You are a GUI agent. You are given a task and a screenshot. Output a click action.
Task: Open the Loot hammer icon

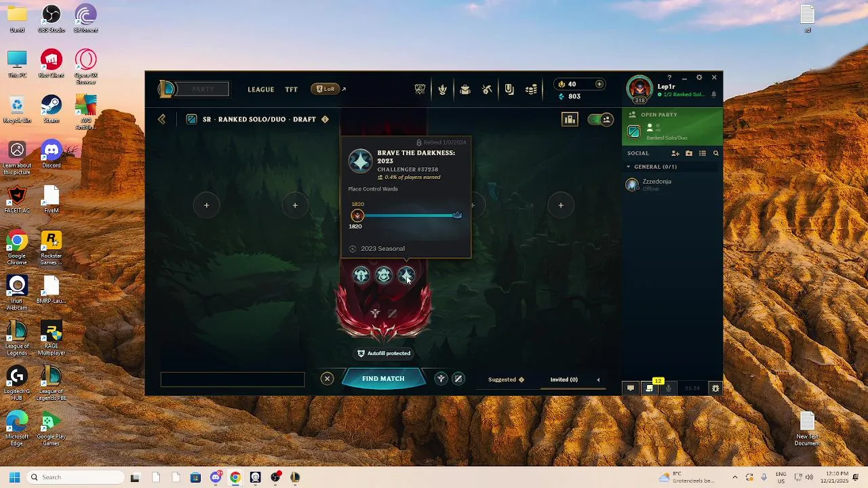(487, 89)
